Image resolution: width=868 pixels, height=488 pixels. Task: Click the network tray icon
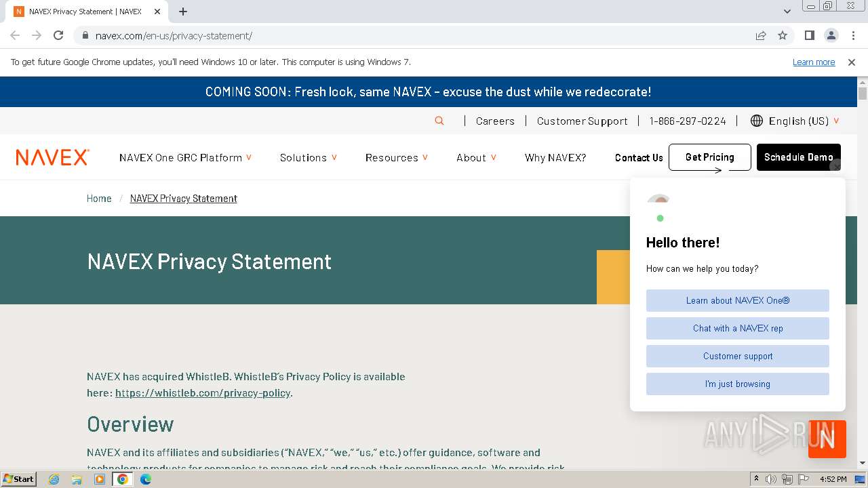point(787,479)
